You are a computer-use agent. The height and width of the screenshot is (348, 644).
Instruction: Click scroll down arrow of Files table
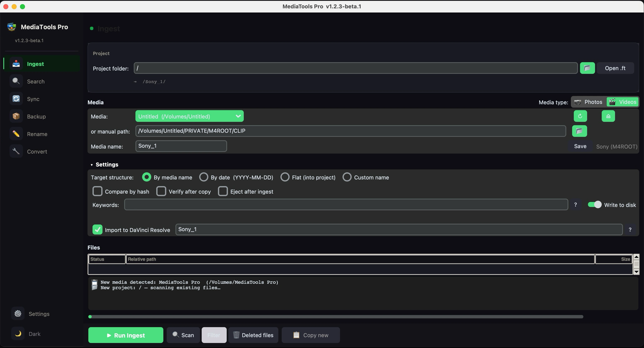coord(636,272)
